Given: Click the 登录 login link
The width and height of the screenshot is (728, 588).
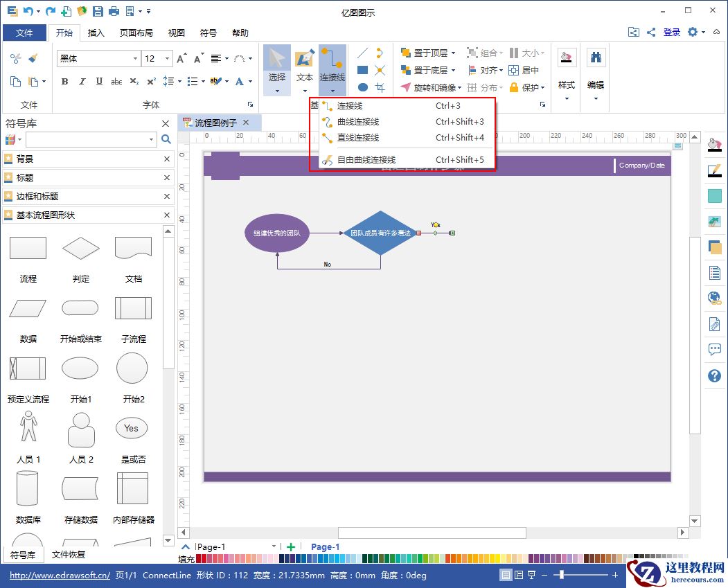Looking at the screenshot, I should pyautogui.click(x=671, y=32).
